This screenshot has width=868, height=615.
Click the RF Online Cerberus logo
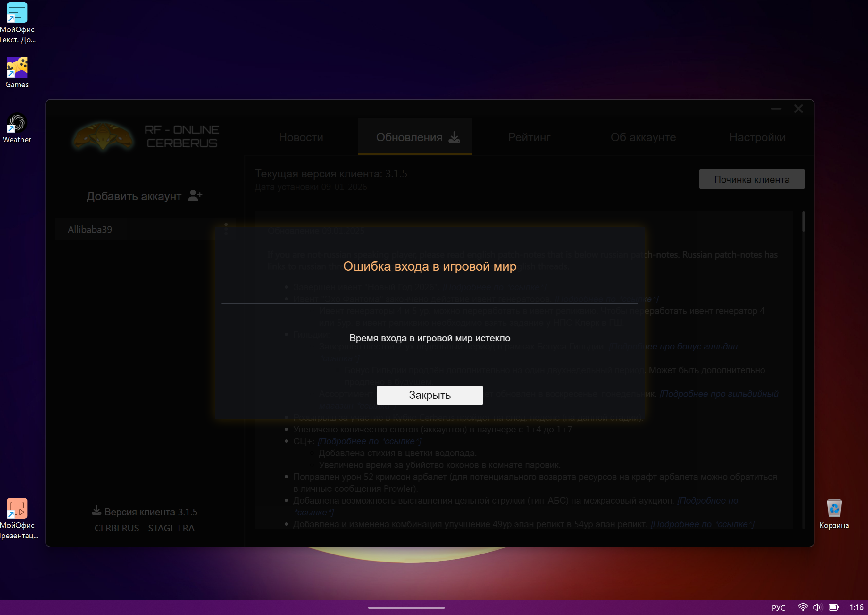point(103,136)
